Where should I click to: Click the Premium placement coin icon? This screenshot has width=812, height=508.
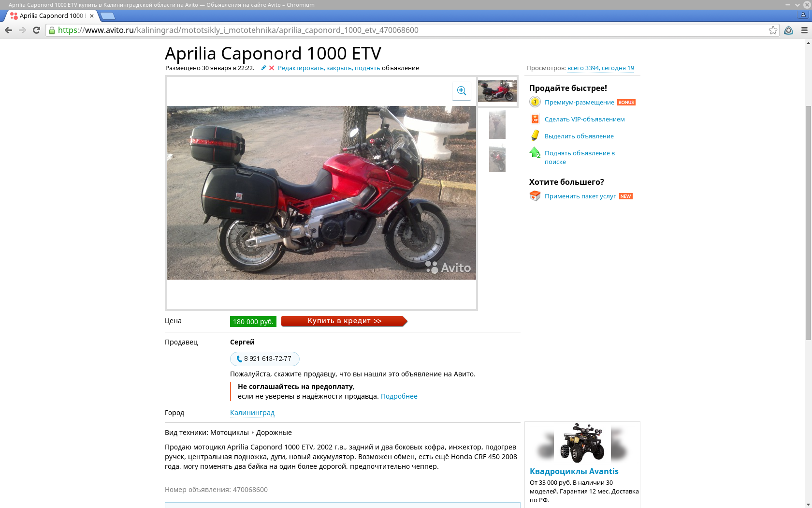tap(535, 102)
